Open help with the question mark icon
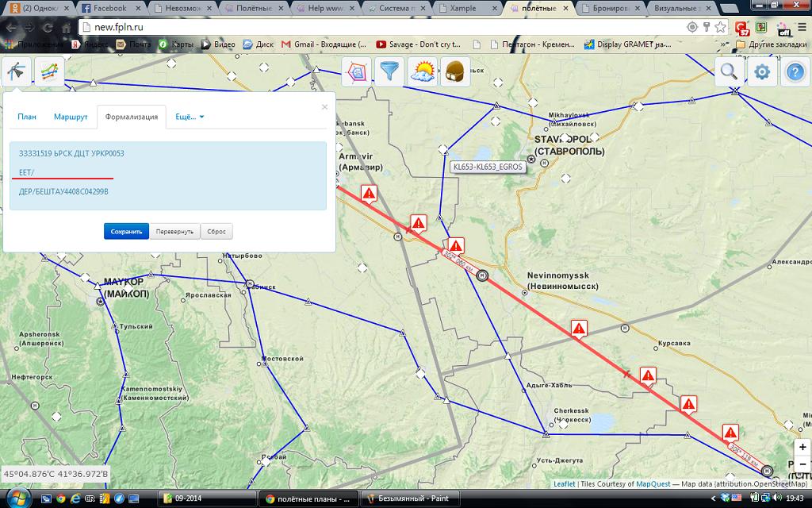Viewport: 812px width, 508px height. [795, 72]
